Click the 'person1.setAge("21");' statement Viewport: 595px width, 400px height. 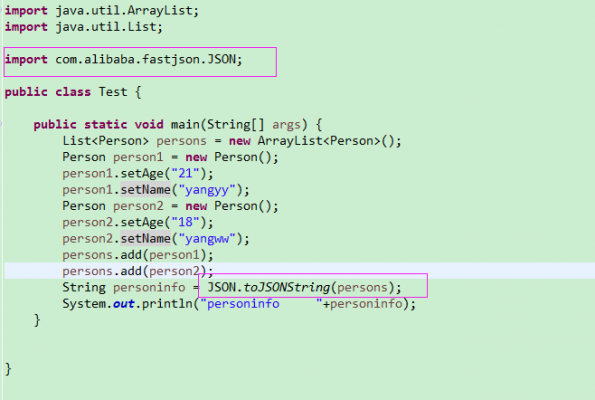(138, 173)
